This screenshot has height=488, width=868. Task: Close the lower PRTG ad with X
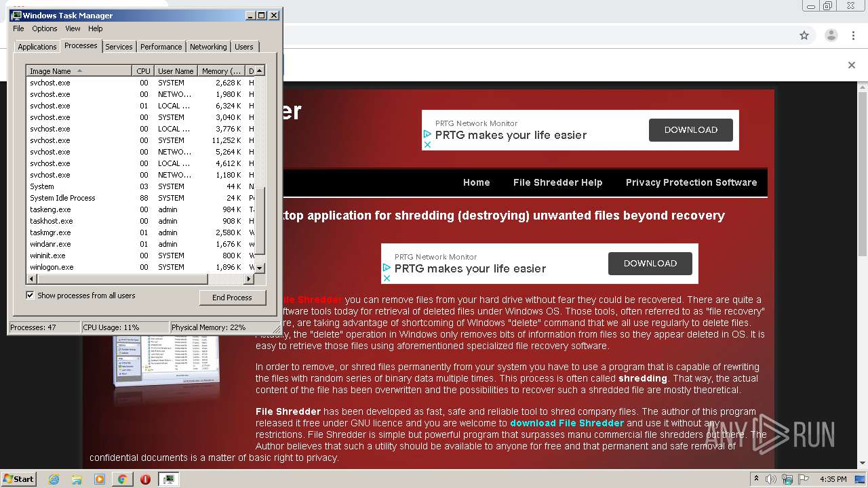[387, 278]
